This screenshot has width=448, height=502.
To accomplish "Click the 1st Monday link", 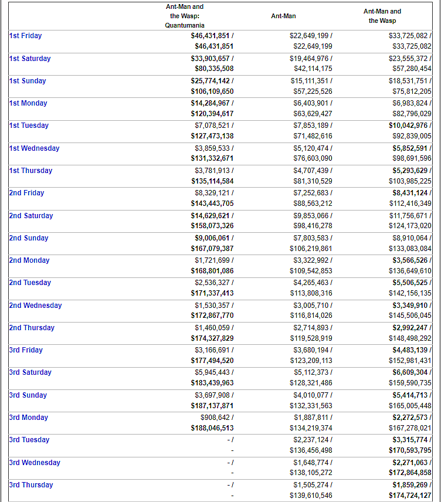I will (x=28, y=103).
